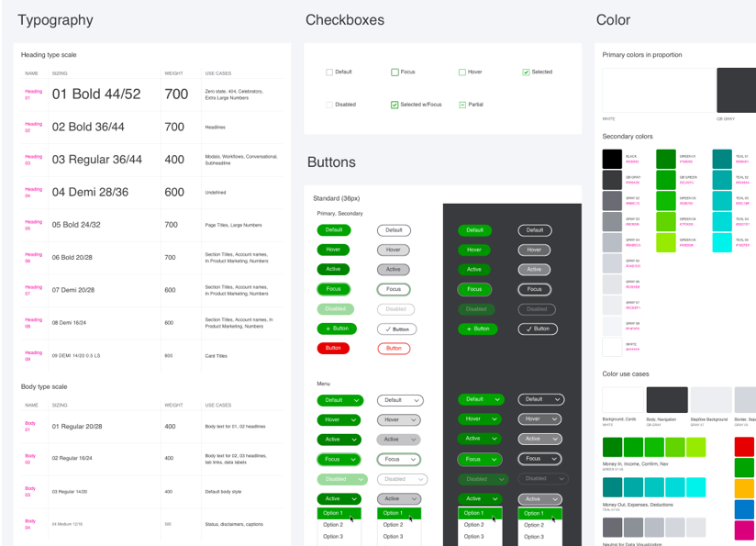Select Option 1 in the light panel's gray Active menu
This screenshot has width=756, height=546.
[x=399, y=513]
